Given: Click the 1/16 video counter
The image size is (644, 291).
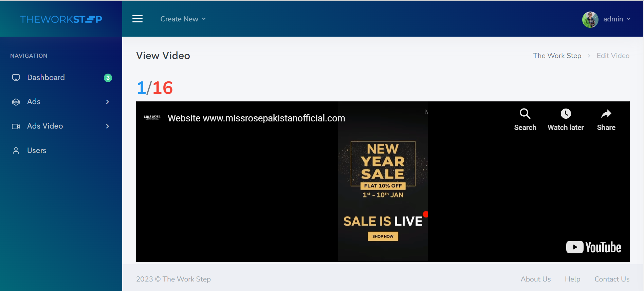Looking at the screenshot, I should coord(155,88).
